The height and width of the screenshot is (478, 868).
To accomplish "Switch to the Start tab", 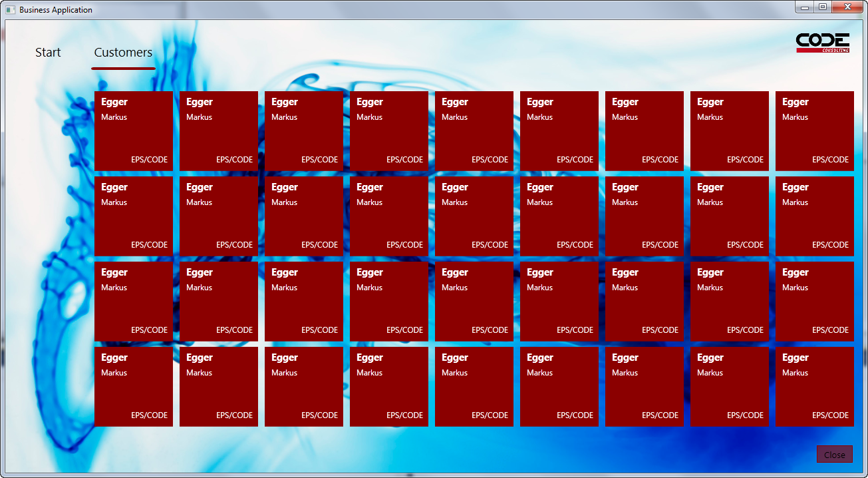I will tap(48, 53).
